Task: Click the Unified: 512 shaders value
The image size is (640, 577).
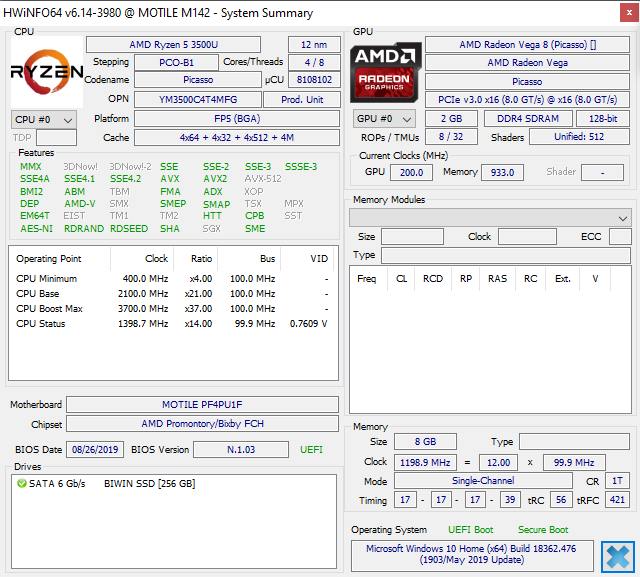Action: click(x=579, y=137)
